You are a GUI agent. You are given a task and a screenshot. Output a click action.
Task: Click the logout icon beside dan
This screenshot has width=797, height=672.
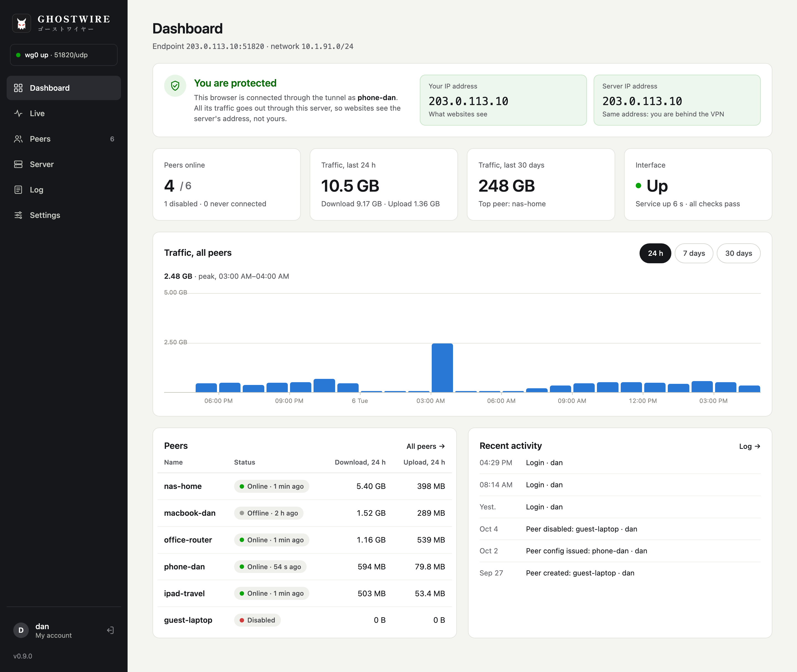tap(110, 631)
